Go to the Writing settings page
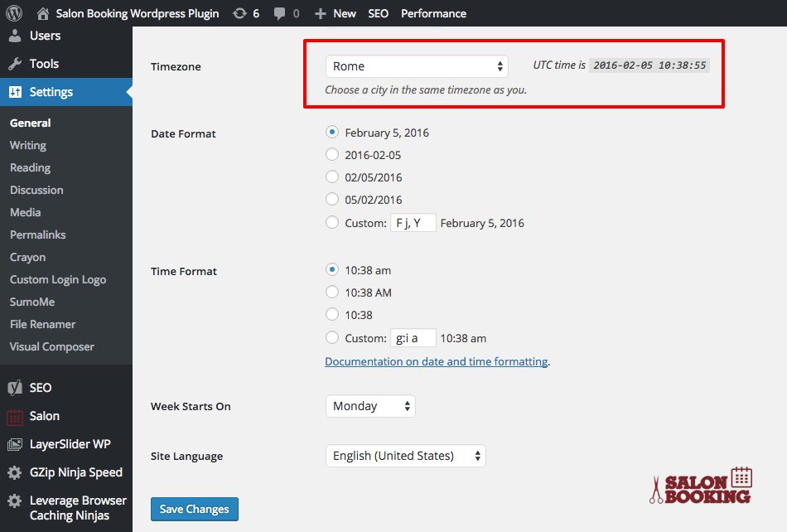This screenshot has width=787, height=532. point(28,146)
